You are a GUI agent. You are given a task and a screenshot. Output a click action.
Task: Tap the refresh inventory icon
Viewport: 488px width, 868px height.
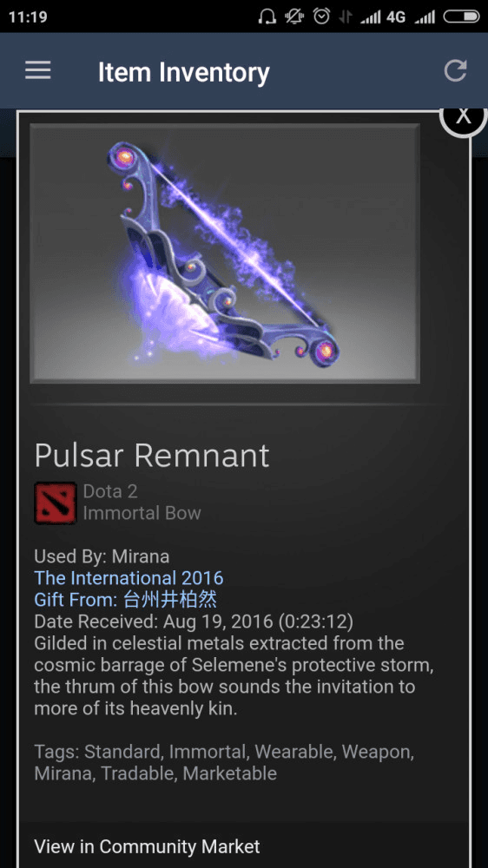[455, 71]
